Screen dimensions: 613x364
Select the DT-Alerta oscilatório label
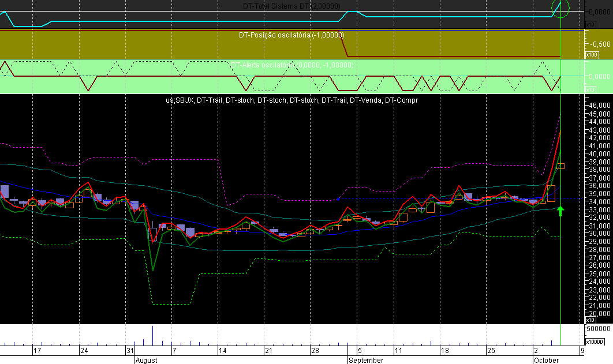click(292, 65)
